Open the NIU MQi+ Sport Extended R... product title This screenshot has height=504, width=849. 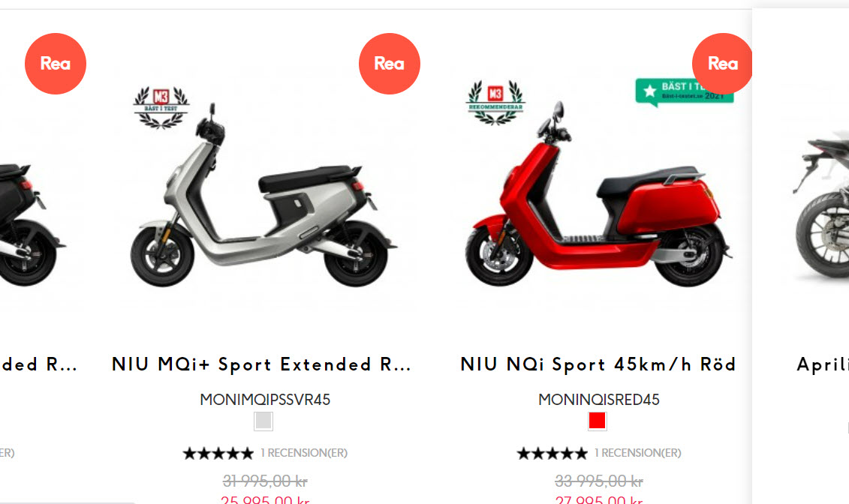click(x=261, y=364)
